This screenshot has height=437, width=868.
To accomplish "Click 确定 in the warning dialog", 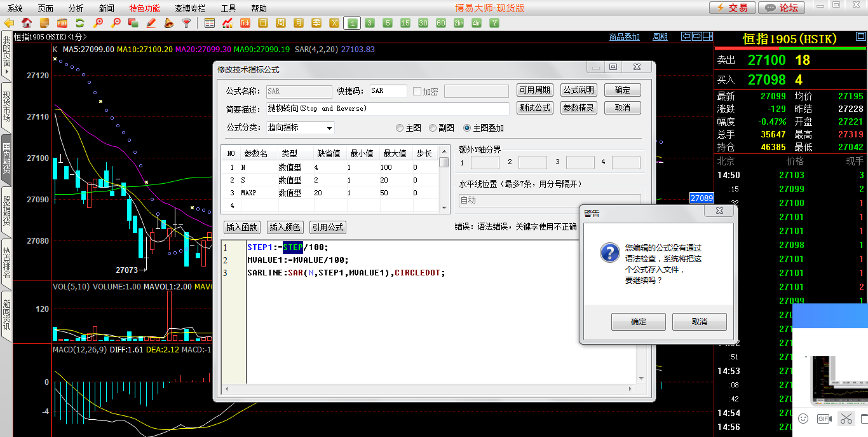I will (638, 322).
